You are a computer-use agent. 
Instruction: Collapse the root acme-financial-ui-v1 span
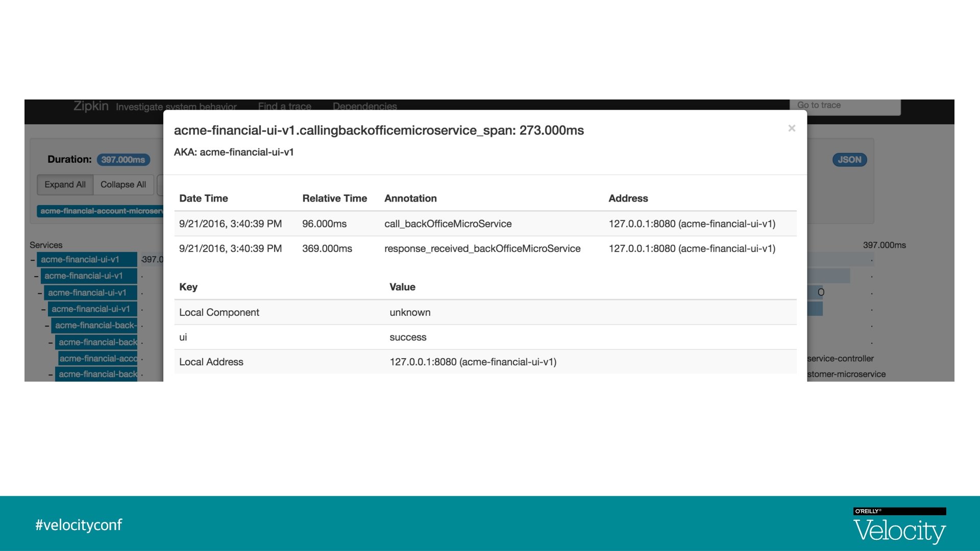pyautogui.click(x=33, y=260)
